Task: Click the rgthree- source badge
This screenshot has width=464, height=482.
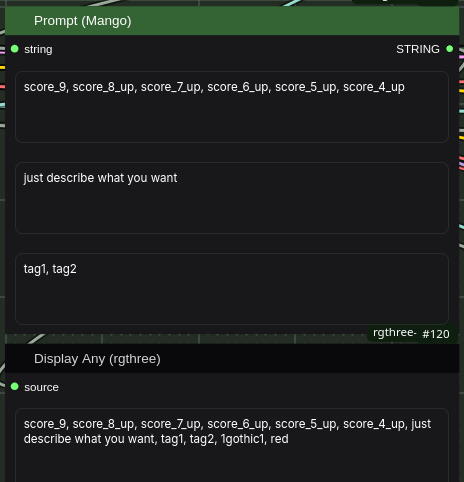Action: tap(394, 333)
